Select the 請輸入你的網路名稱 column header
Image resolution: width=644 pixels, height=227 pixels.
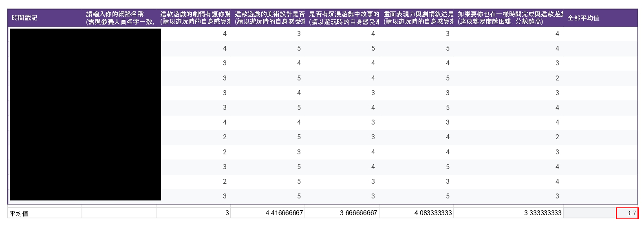click(x=119, y=18)
